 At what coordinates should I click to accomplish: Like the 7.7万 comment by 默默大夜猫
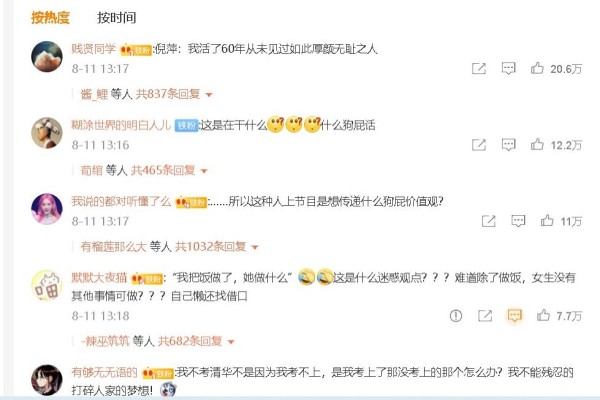[x=543, y=315]
